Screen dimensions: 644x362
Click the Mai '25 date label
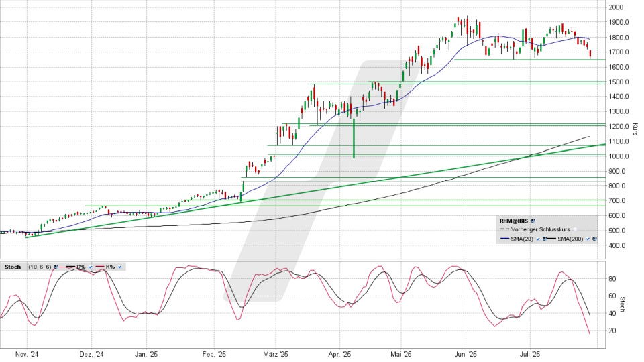(401, 354)
